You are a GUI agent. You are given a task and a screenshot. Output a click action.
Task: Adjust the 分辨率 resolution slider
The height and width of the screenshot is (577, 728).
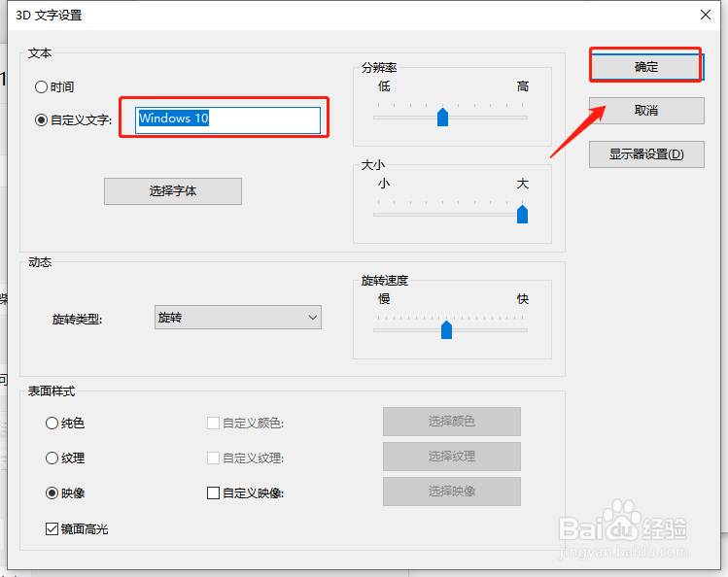click(442, 118)
